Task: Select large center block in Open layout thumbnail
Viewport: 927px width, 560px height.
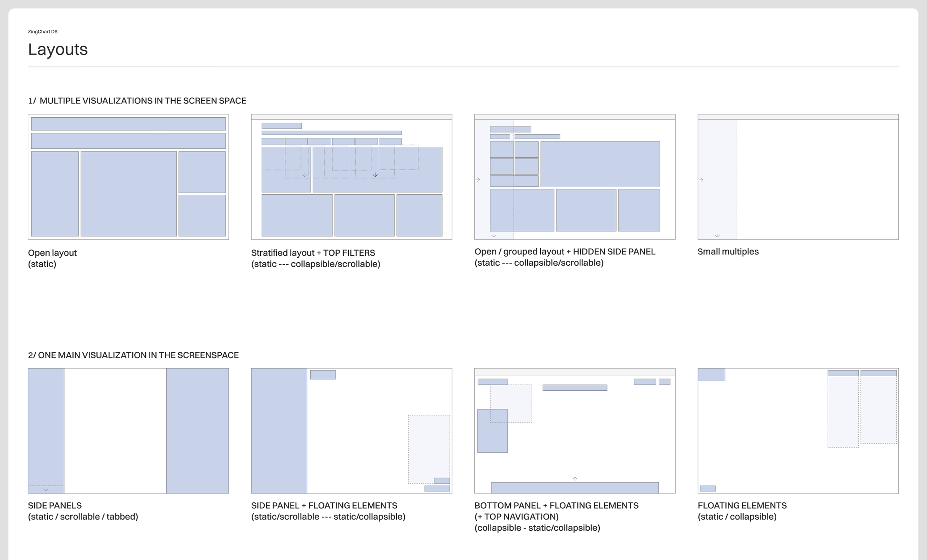Action: coord(128,194)
